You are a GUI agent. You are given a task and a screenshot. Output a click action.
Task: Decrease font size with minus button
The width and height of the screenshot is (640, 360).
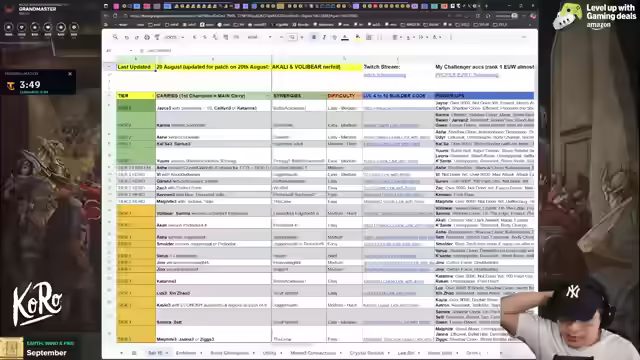[x=282, y=37]
